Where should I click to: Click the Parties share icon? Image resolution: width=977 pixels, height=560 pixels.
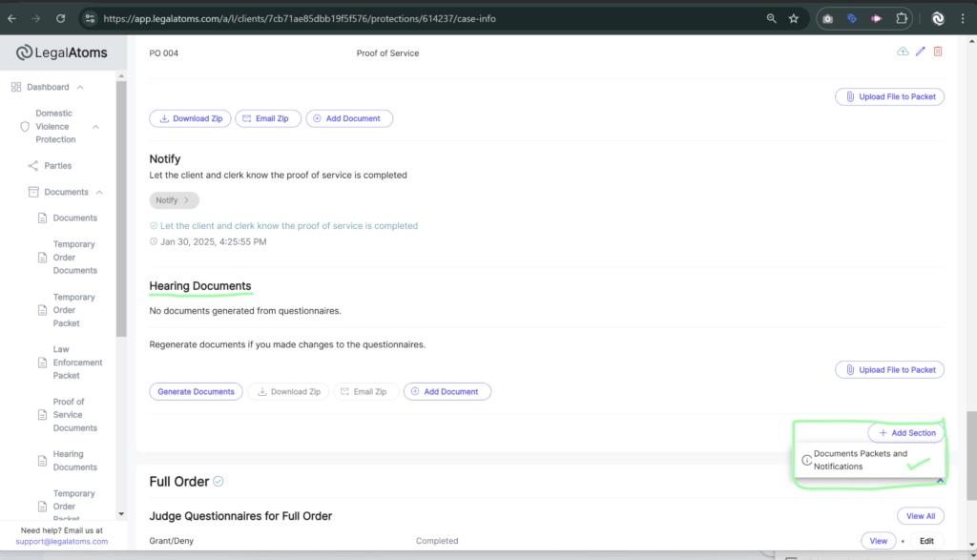(33, 166)
